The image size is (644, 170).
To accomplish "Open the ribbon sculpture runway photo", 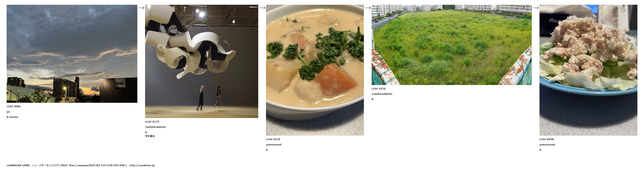I will [x=201, y=61].
